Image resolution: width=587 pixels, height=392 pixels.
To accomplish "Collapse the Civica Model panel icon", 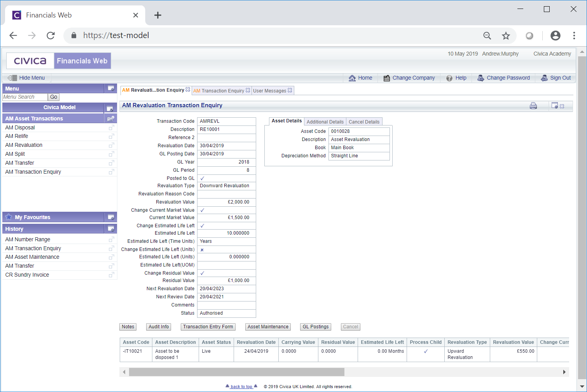I will pyautogui.click(x=110, y=108).
